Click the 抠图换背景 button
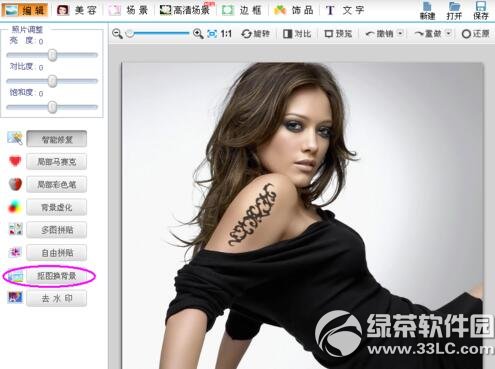This screenshot has height=369, width=495. [x=57, y=276]
